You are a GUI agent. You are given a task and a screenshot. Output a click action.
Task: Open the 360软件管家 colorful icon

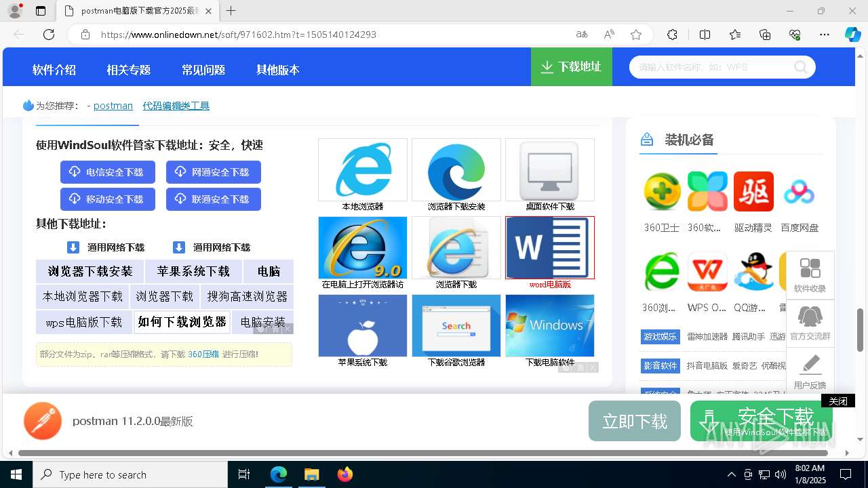coord(707,192)
